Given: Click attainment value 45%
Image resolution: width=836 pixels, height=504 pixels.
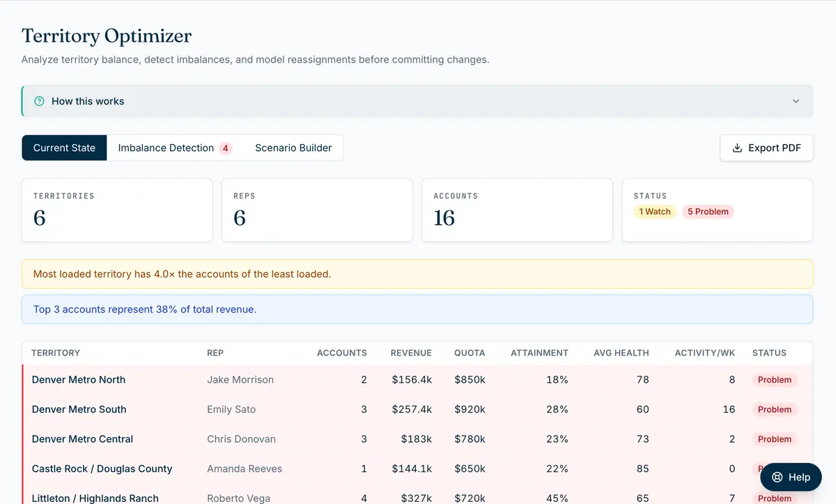Looking at the screenshot, I should 557,498.
